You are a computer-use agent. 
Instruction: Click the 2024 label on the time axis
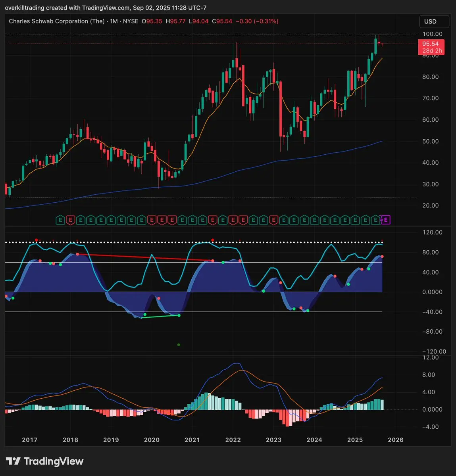click(314, 440)
